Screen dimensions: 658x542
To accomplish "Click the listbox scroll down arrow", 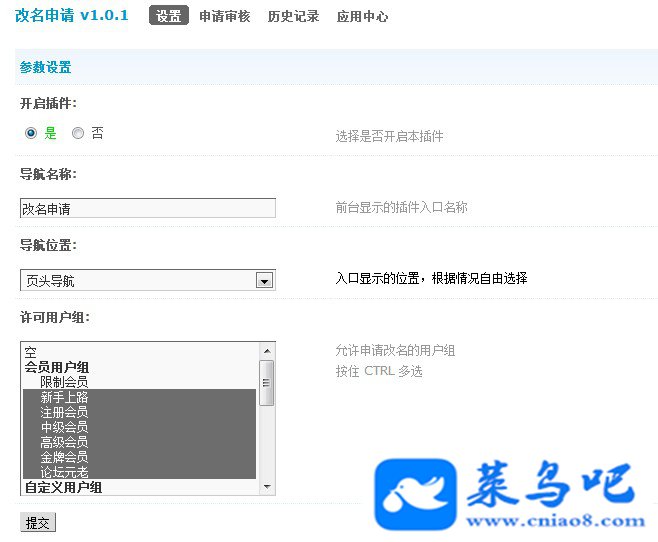I will (267, 487).
